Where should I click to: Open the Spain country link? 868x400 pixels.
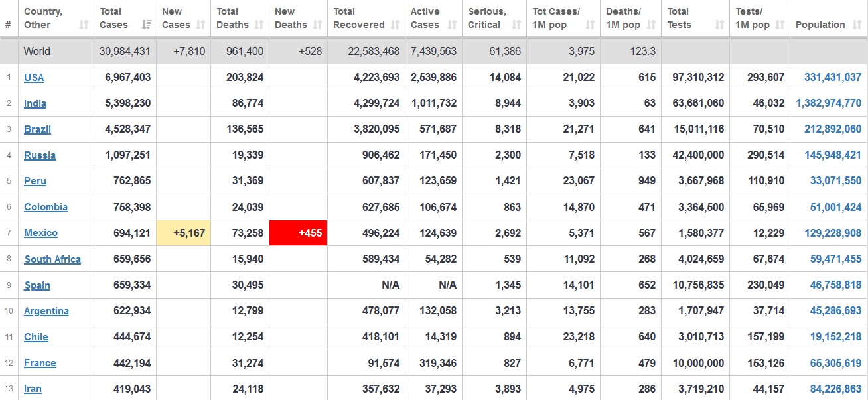[37, 285]
